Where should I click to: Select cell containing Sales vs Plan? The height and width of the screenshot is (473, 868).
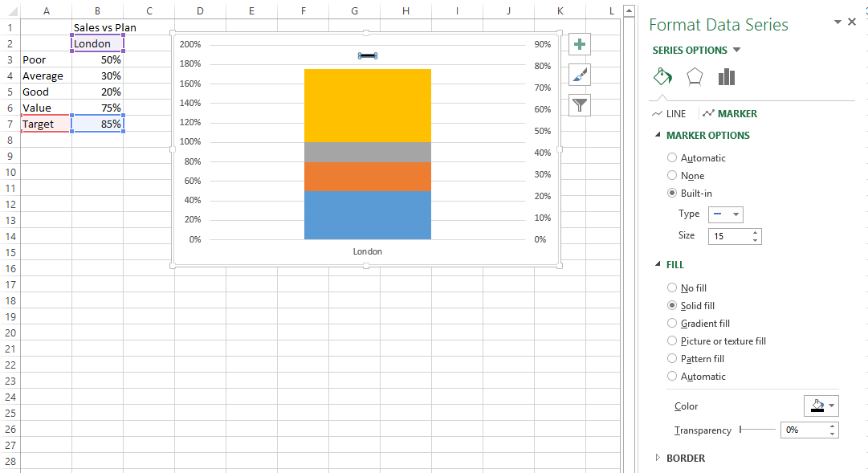(x=97, y=27)
